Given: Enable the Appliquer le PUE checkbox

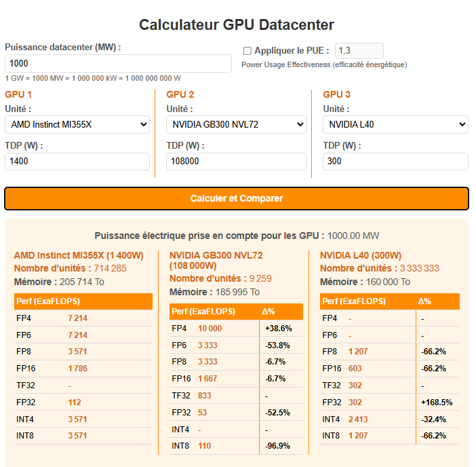Looking at the screenshot, I should [x=247, y=51].
